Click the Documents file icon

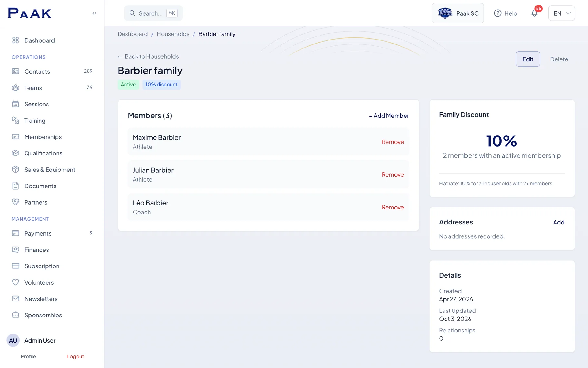(15, 186)
